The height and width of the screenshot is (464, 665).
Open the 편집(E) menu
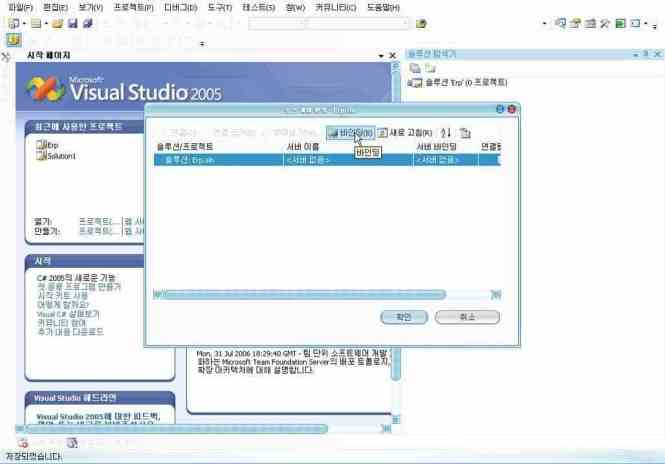point(55,8)
